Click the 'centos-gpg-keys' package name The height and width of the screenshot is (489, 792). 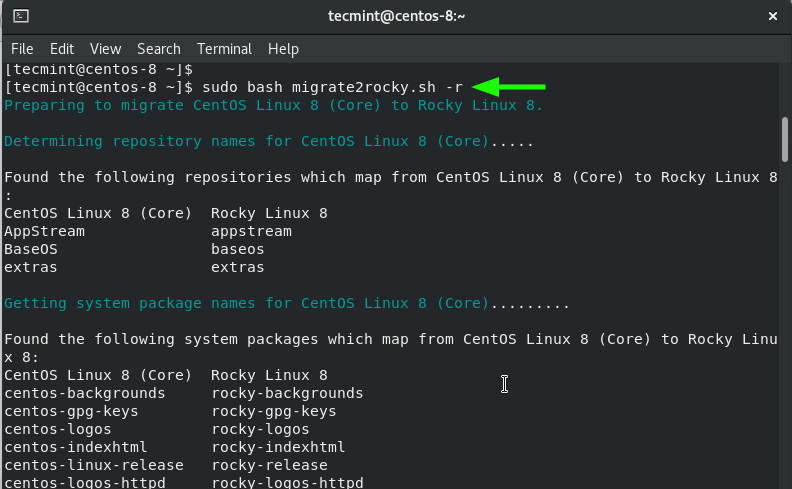[x=71, y=411]
